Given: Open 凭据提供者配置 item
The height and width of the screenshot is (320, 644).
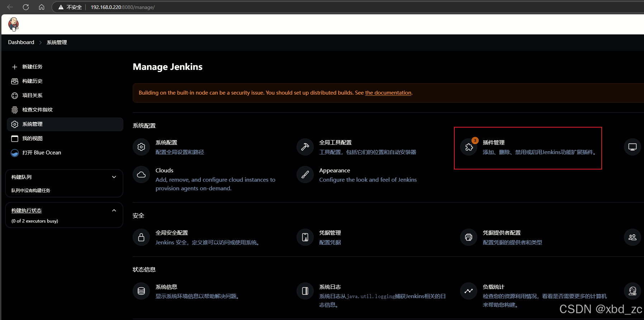Looking at the screenshot, I should (x=502, y=233).
